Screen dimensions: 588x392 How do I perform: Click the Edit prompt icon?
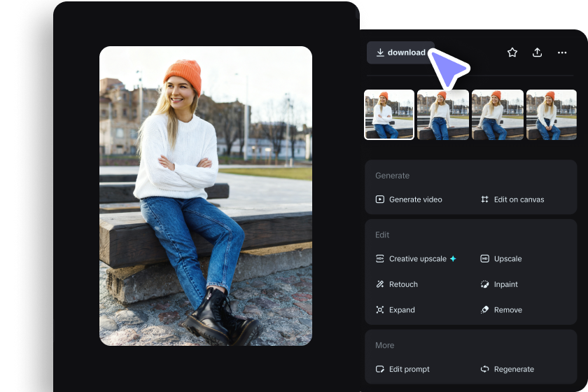tap(380, 369)
